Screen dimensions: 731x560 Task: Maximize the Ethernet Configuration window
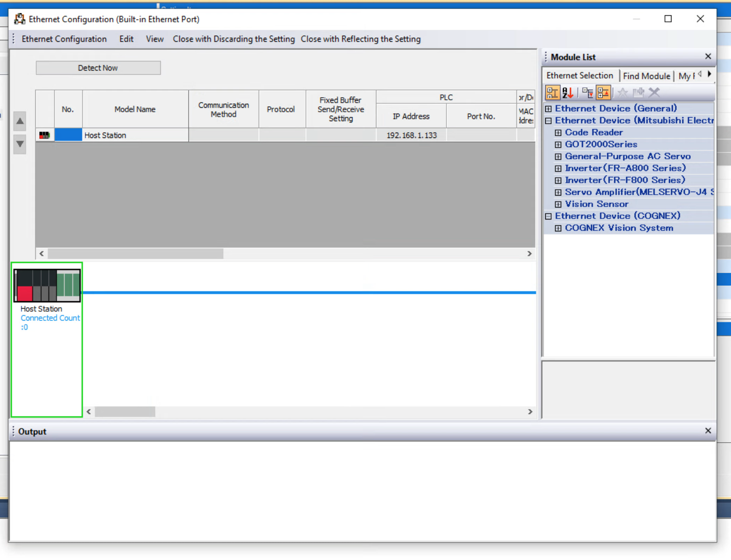(x=668, y=19)
